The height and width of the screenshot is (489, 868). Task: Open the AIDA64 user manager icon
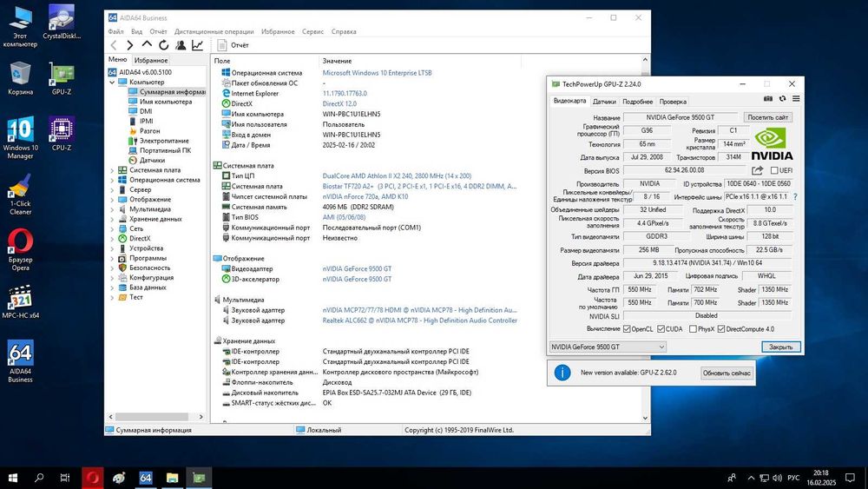(x=181, y=45)
